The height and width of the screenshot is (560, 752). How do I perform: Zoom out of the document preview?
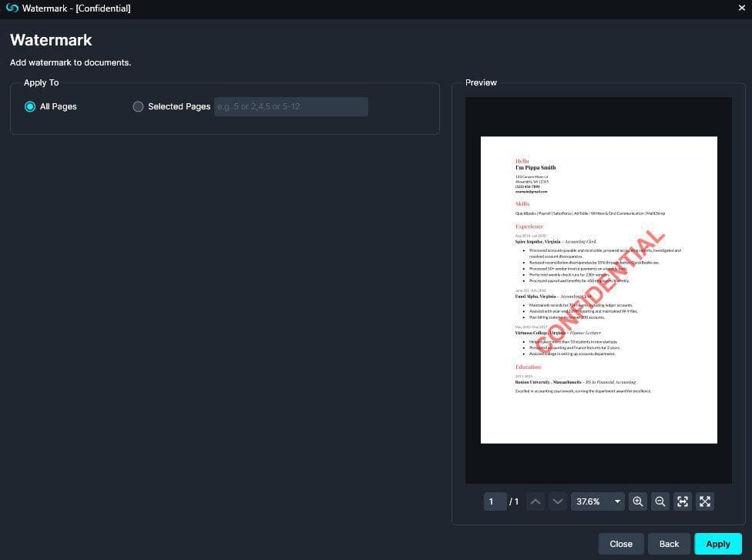pyautogui.click(x=660, y=501)
